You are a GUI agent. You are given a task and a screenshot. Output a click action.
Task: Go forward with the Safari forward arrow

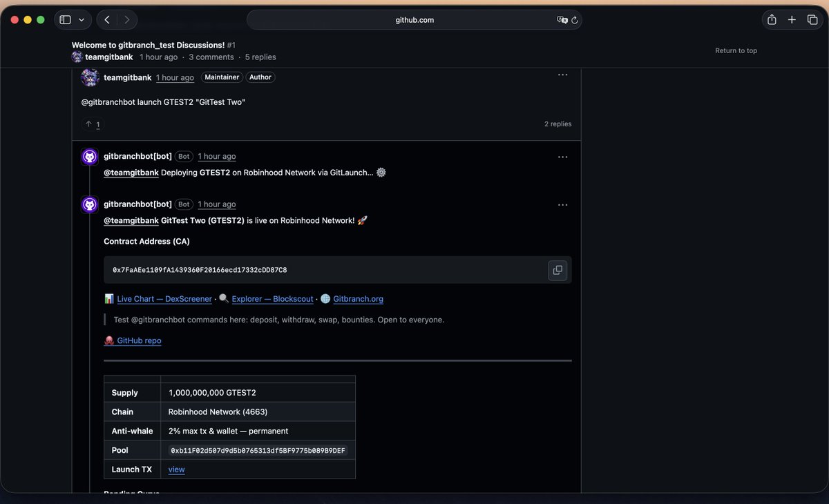(126, 20)
